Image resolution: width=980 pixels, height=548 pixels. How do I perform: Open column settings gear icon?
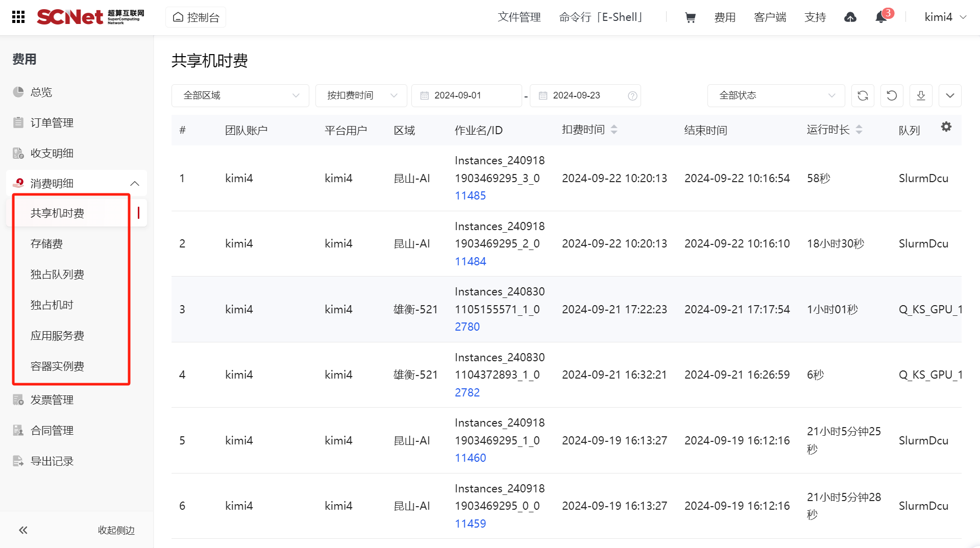click(x=946, y=127)
